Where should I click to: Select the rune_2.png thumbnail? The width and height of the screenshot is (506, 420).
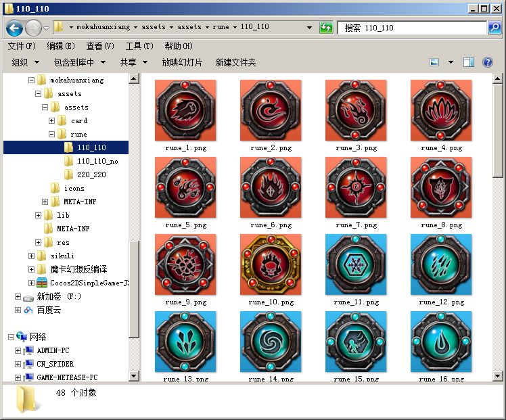271,110
